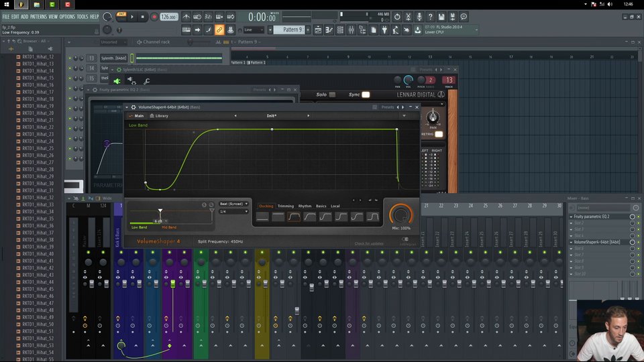This screenshot has height=362, width=644.
Task: Select the Rhythm preset category
Action: 305,206
